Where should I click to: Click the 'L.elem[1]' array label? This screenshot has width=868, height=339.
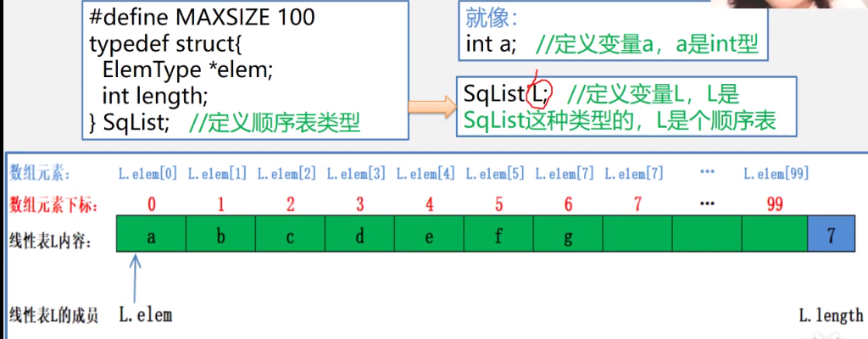(x=218, y=175)
